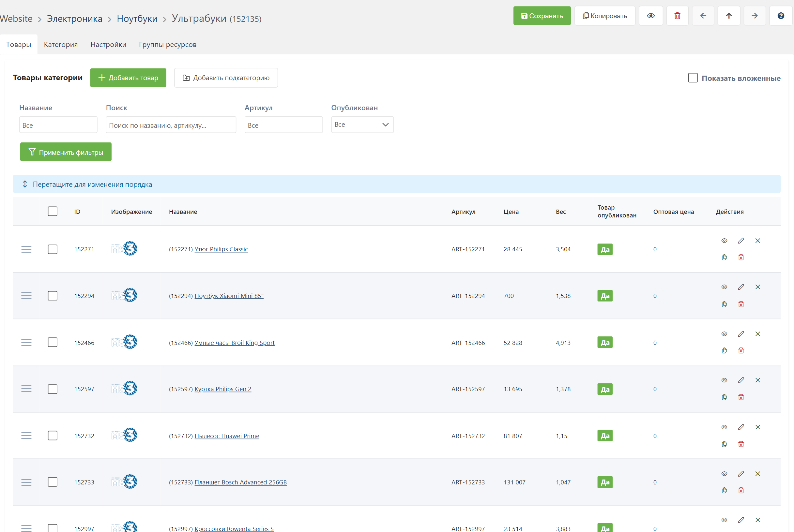The height and width of the screenshot is (532, 794).
Task: Switch to the Настройки tab
Action: coord(108,44)
